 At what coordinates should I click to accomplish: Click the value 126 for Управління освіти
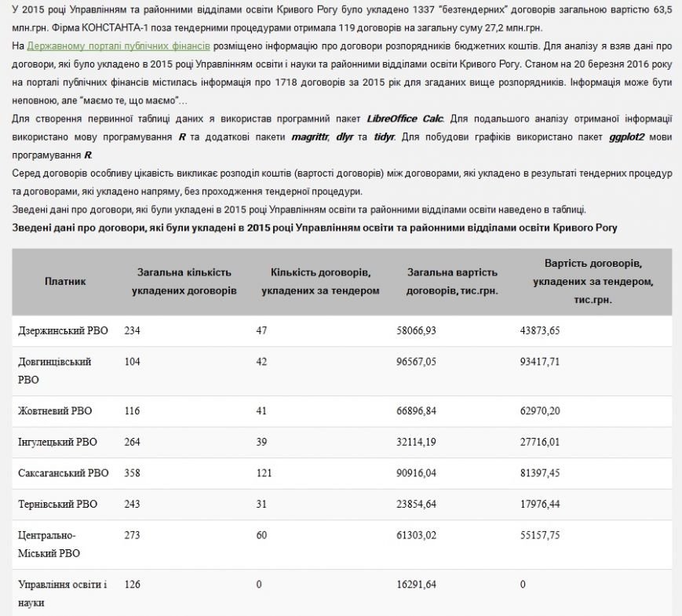132,585
